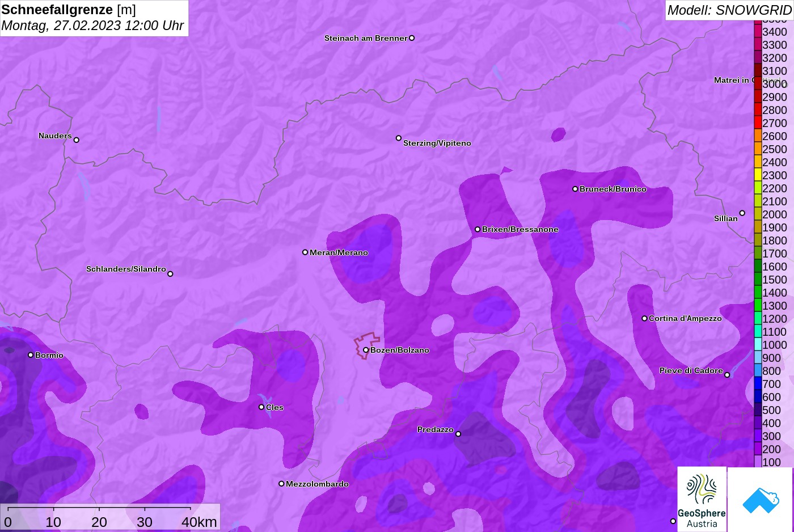Viewport: 794px width, 532px height.
Task: Select the Pieve di Cadore marker
Action: point(727,375)
